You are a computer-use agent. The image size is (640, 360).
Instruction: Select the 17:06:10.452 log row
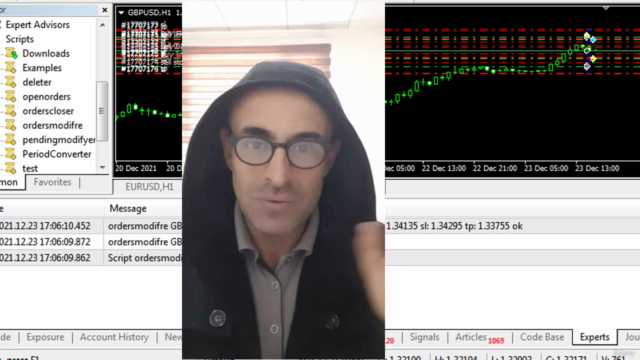[320, 226]
